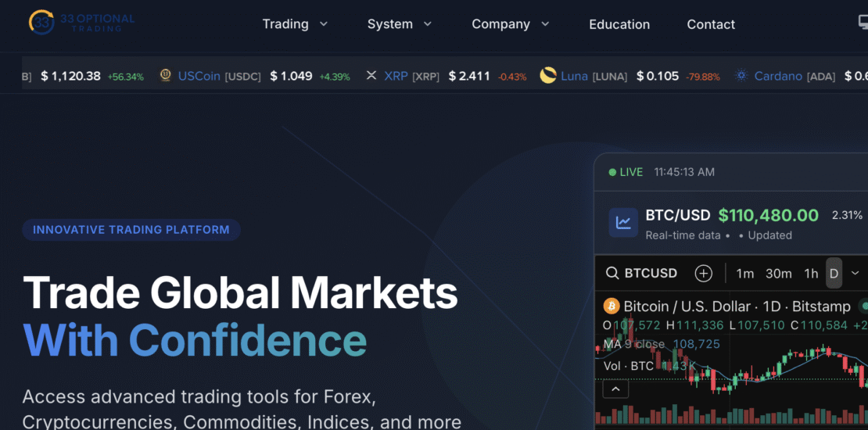Click the USCoin coin icon in the ticker
Image resolution: width=868 pixels, height=430 pixels.
pyautogui.click(x=166, y=76)
